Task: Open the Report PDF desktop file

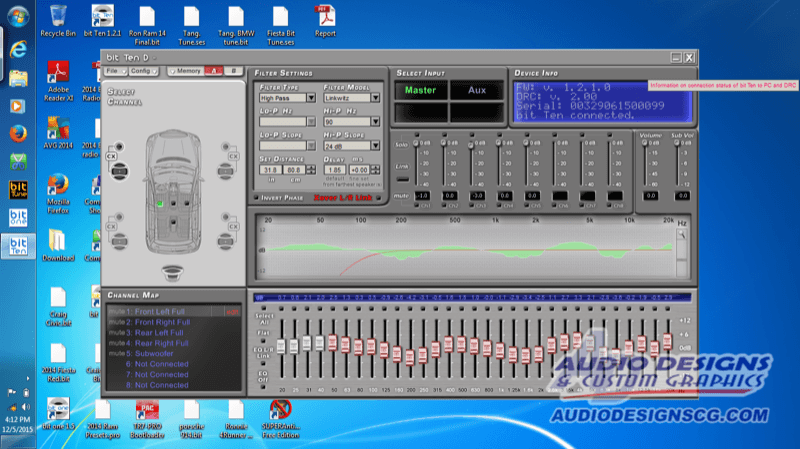Action: [325, 20]
